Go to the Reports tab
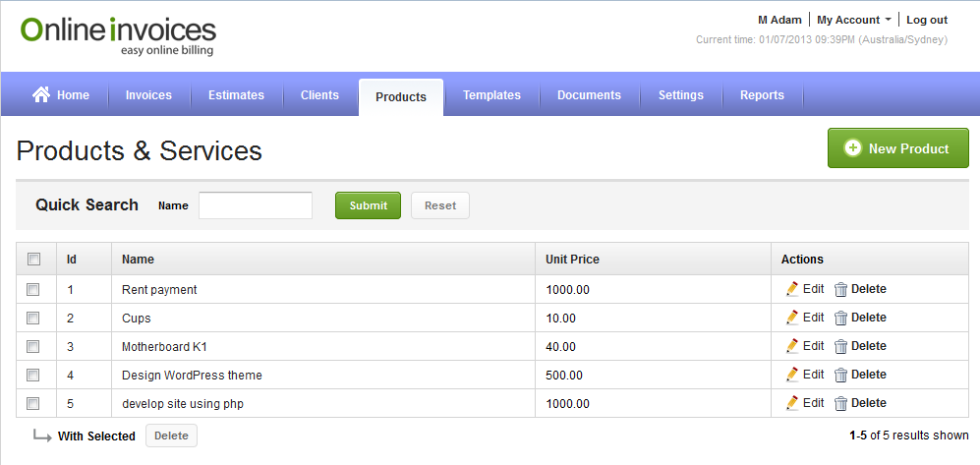The image size is (980, 465). tap(762, 95)
